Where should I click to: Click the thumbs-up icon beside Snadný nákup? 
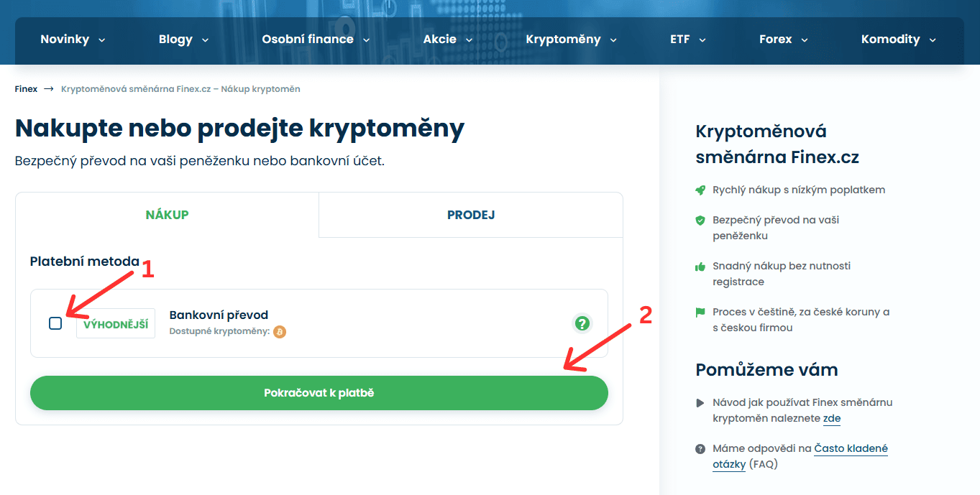[x=700, y=267]
